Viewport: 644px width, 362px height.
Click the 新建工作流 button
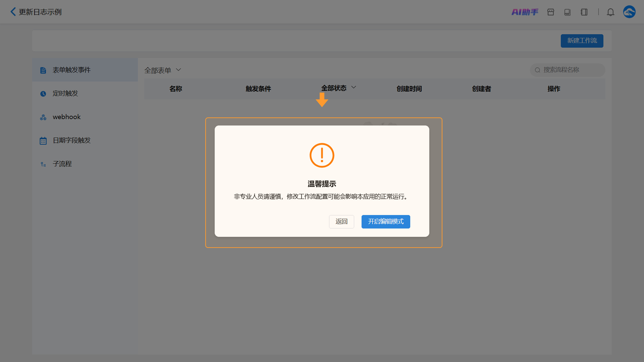[582, 41]
